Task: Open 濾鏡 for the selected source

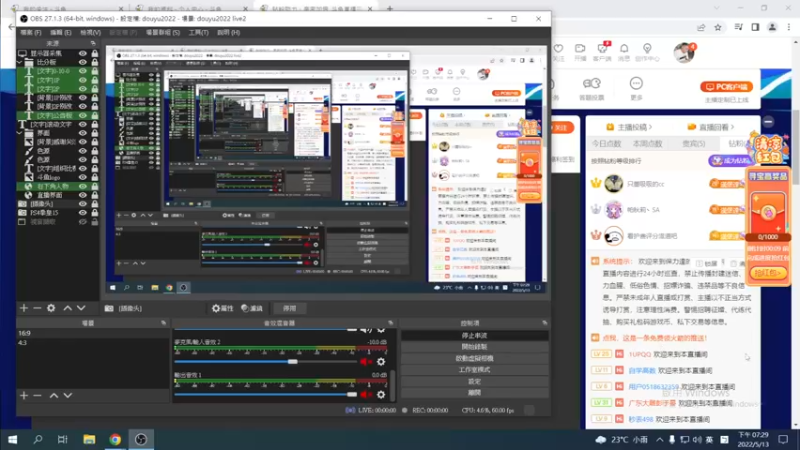Action: click(252, 308)
